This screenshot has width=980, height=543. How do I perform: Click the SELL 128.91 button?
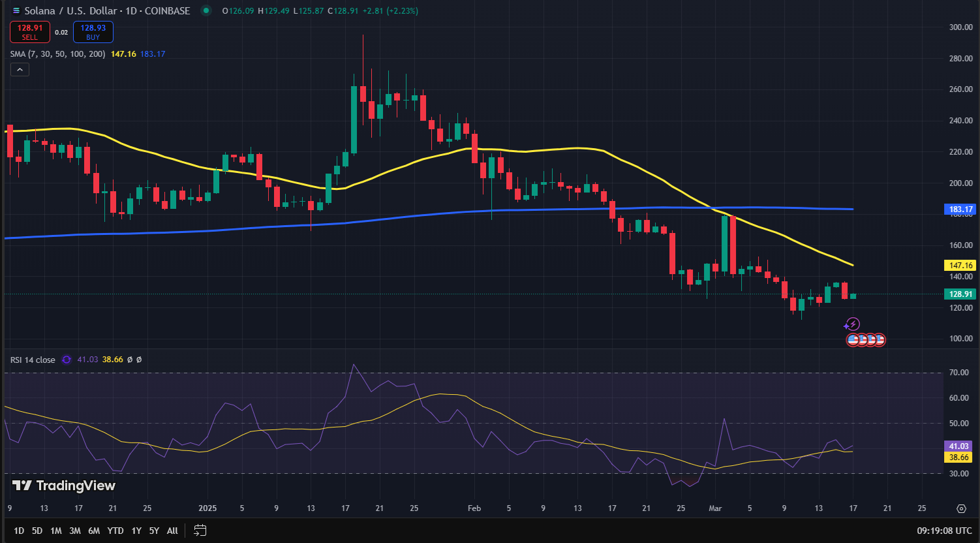30,32
